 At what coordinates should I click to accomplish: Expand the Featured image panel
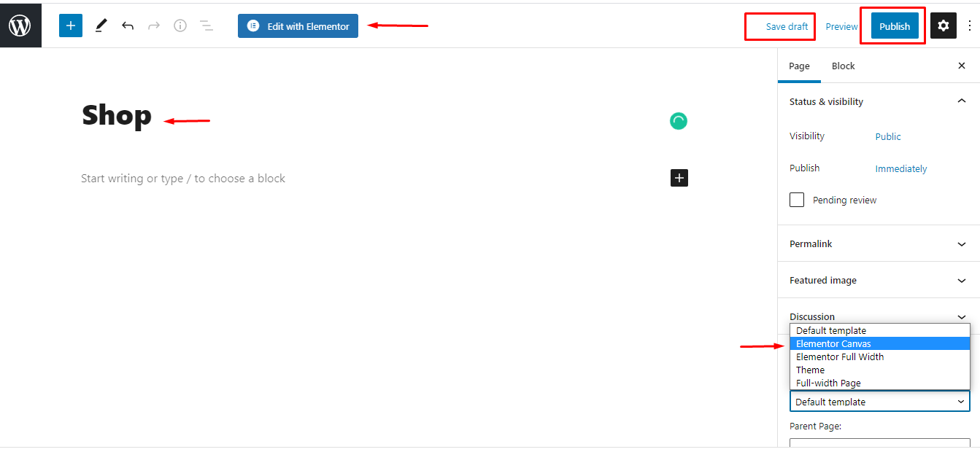point(879,280)
